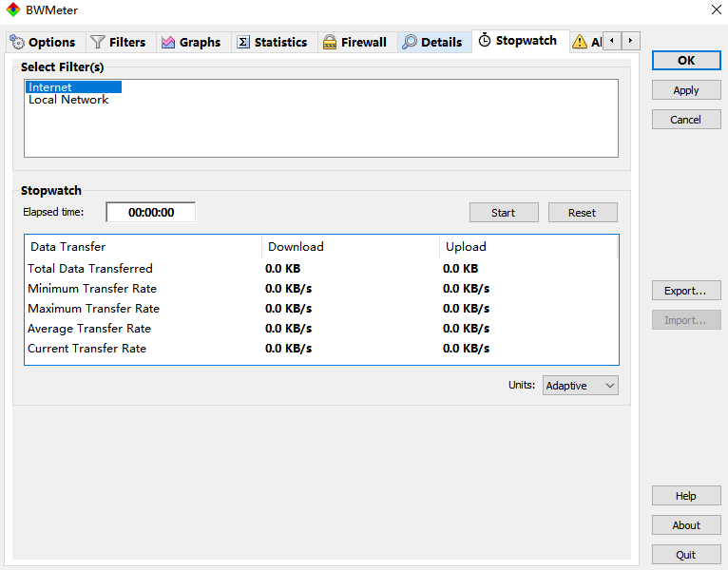The width and height of the screenshot is (728, 570).
Task: Click the Upload column header
Action: tap(528, 246)
